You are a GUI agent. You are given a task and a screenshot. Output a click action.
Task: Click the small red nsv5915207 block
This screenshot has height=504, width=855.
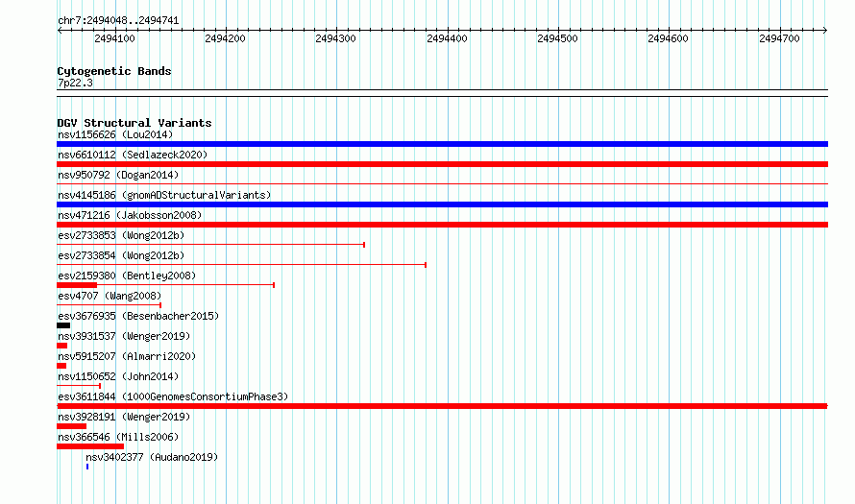(x=61, y=366)
